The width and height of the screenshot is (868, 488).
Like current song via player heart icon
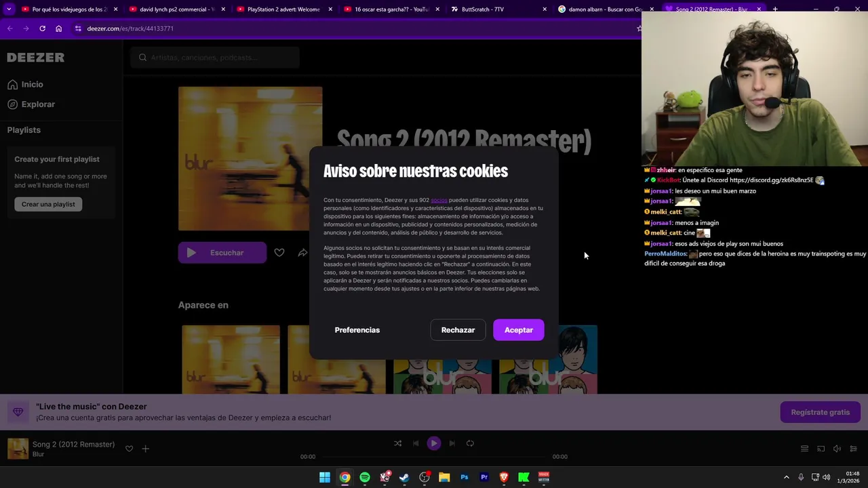click(129, 449)
